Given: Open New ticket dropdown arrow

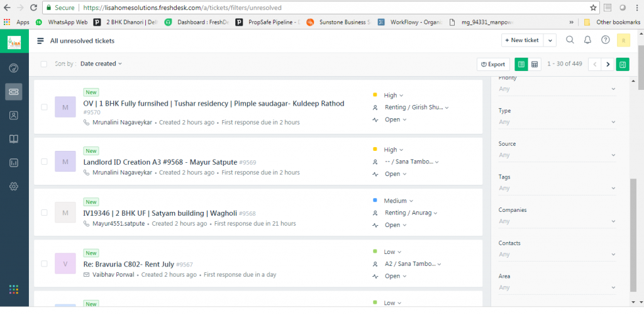Looking at the screenshot, I should pos(550,40).
